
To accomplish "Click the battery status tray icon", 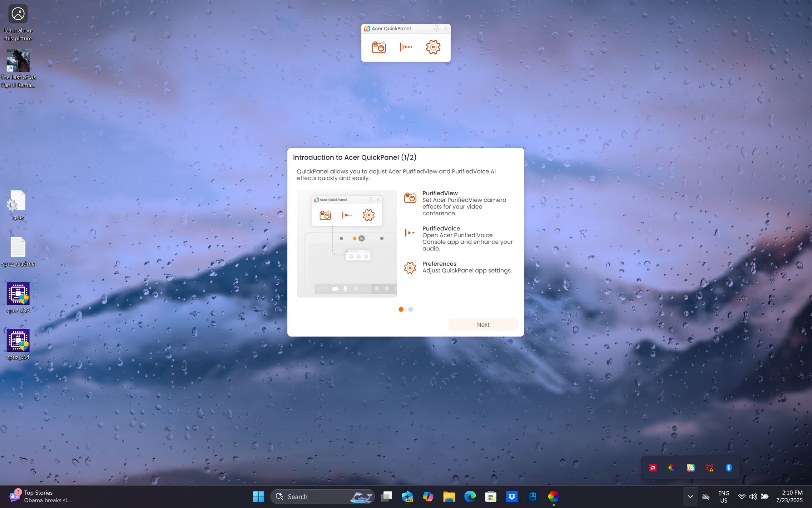I will point(764,497).
